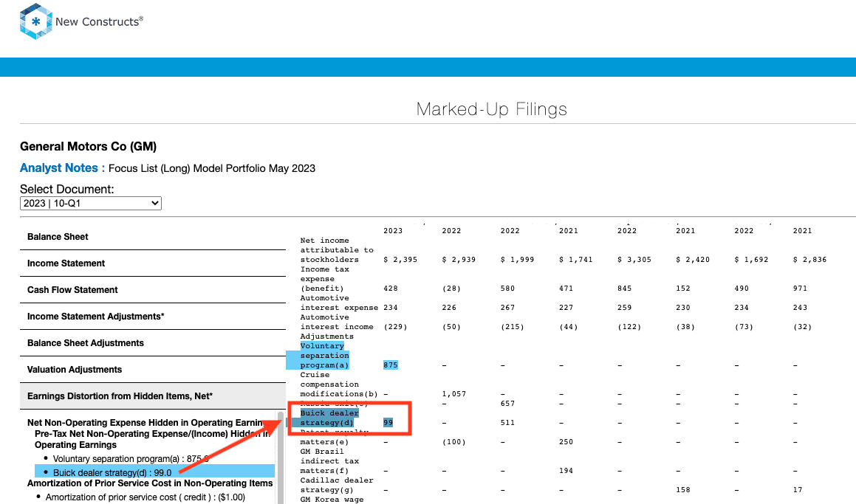
Task: Click the 250 patent royalty matters value
Action: [566, 442]
